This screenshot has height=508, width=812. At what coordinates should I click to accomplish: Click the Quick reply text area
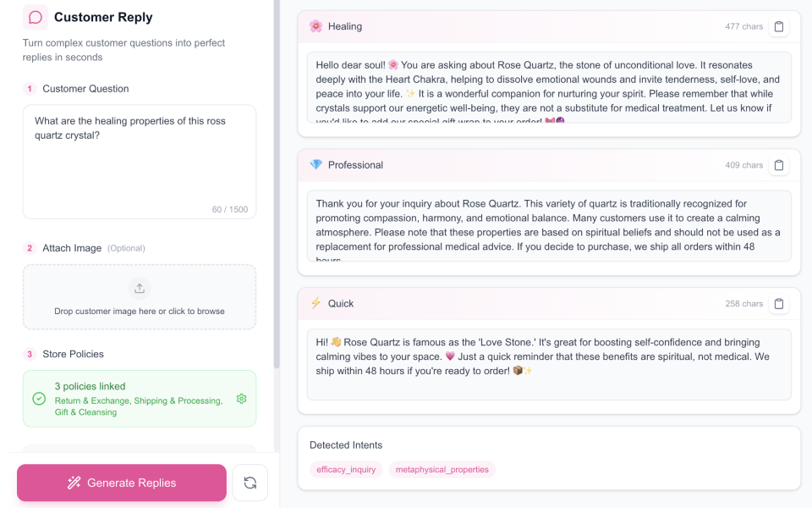click(548, 364)
